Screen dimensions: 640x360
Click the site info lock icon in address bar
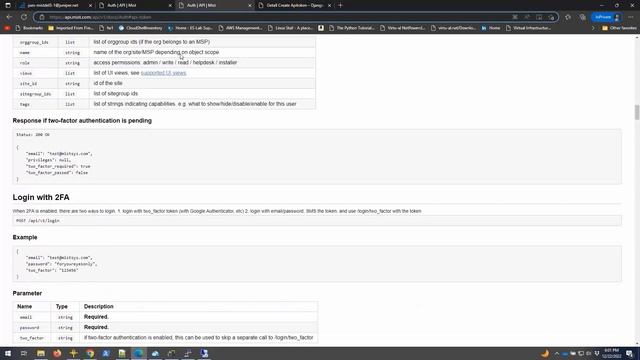(42, 17)
